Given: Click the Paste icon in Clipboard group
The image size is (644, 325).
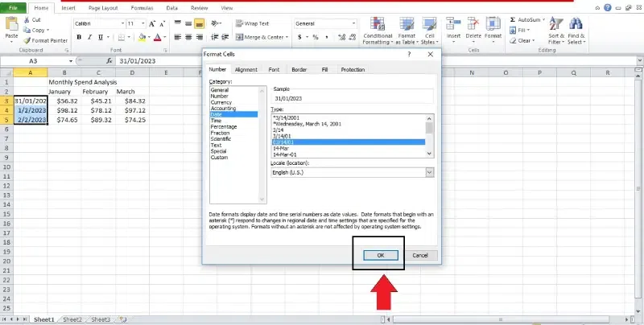Looking at the screenshot, I should tap(11, 25).
